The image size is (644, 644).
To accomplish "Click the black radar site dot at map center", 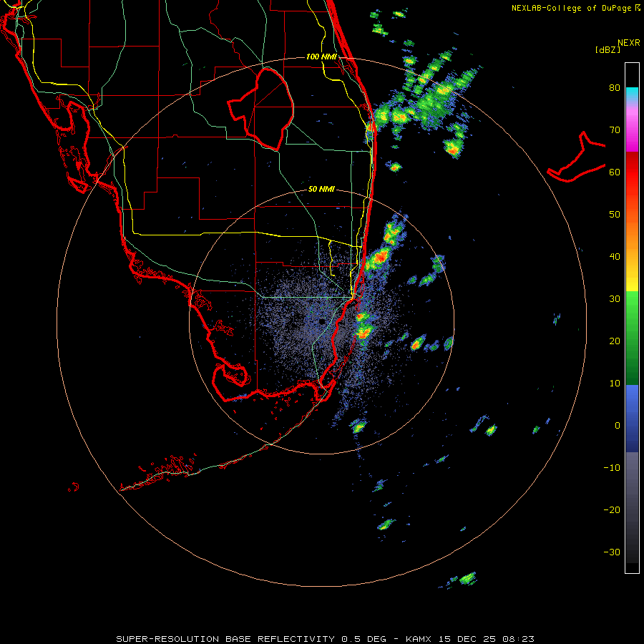I will (322, 321).
